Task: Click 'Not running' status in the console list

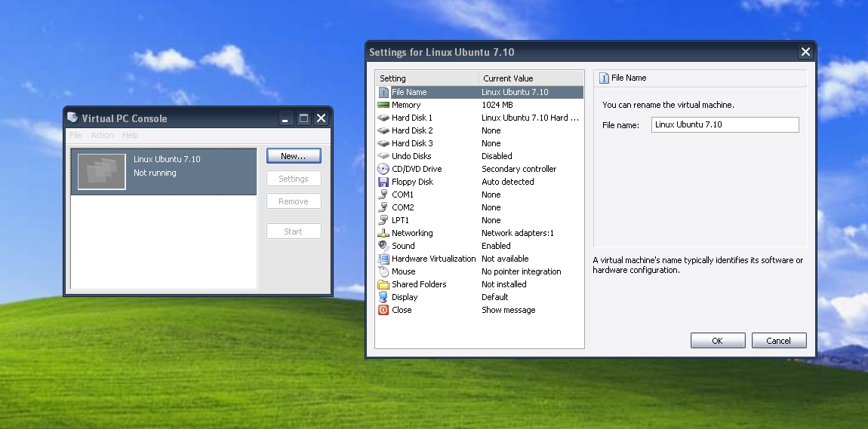Action: click(x=155, y=173)
